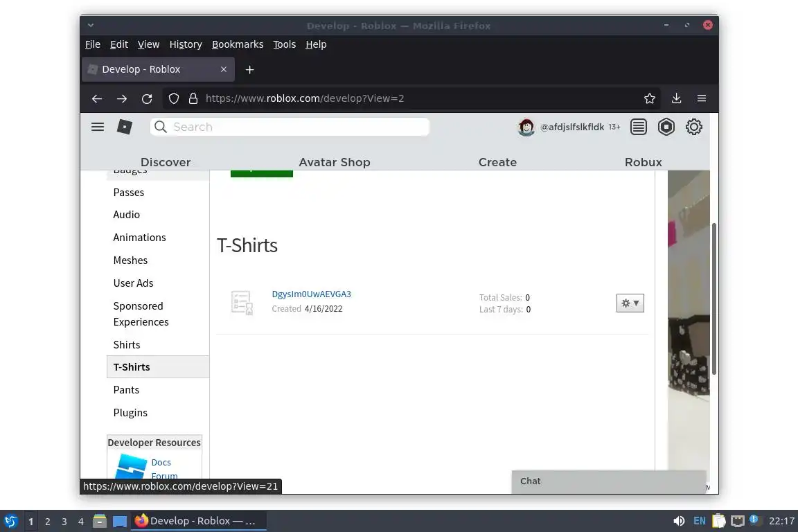Open the Bookmarks menu

(x=238, y=44)
